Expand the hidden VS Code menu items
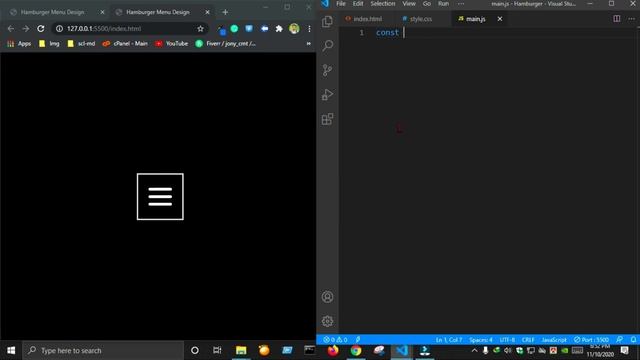Viewport: 640px width, 360px height. point(461,4)
